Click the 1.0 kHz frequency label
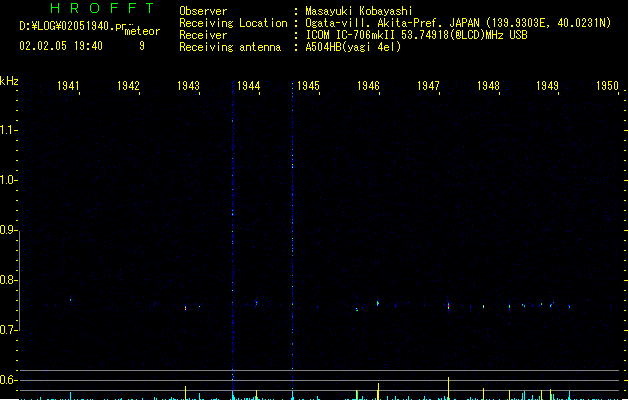The width and height of the screenshot is (629, 400). pyautogui.click(x=8, y=180)
